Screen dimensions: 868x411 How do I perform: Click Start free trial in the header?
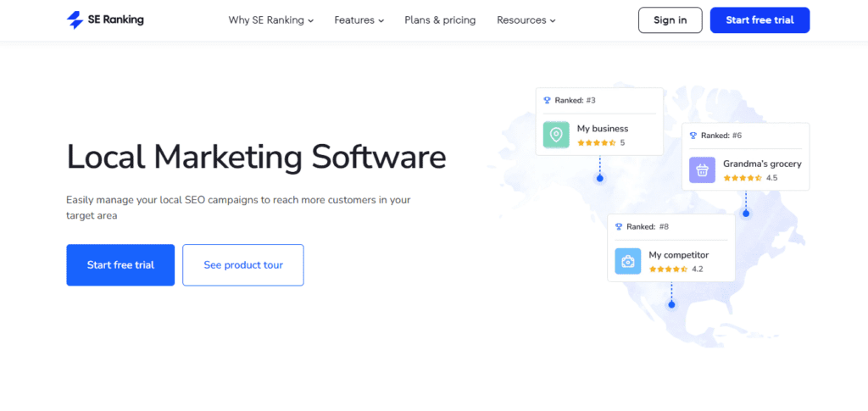tap(759, 20)
